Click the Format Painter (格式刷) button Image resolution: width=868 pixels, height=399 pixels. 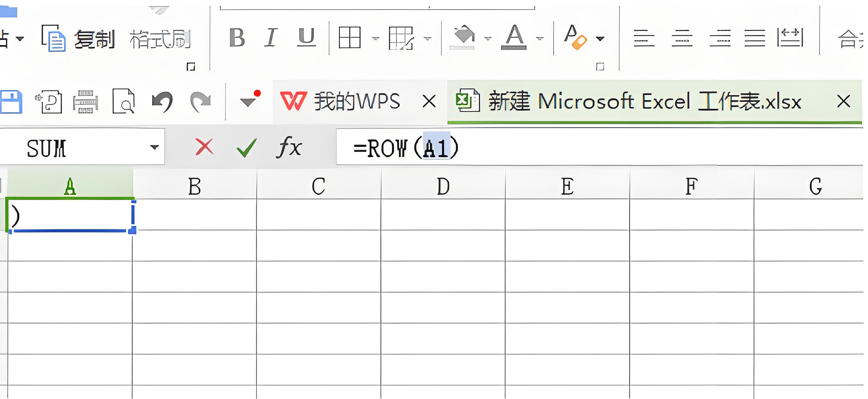[160, 39]
